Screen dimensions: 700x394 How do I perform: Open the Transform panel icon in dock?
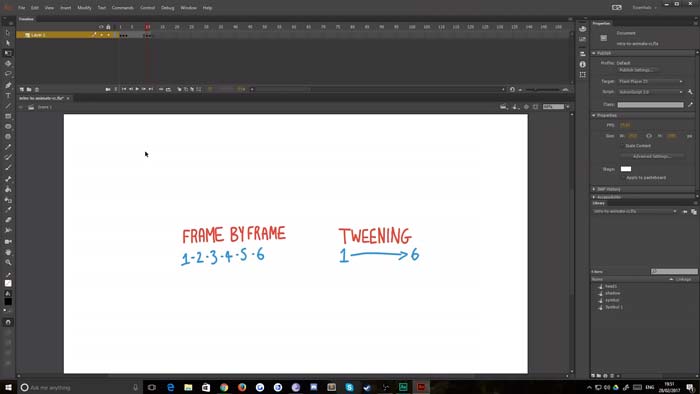pos(583,75)
